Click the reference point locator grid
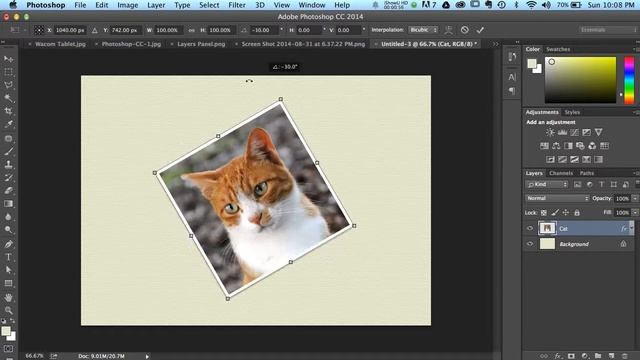 [39, 30]
